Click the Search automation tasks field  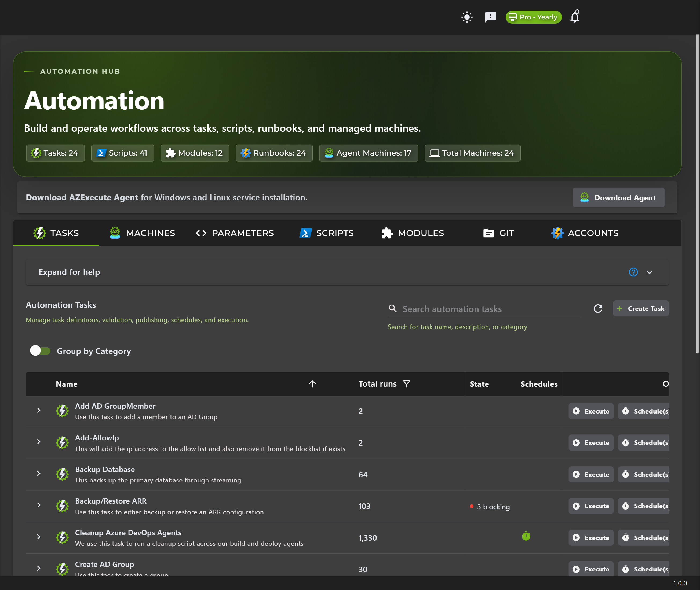click(484, 309)
